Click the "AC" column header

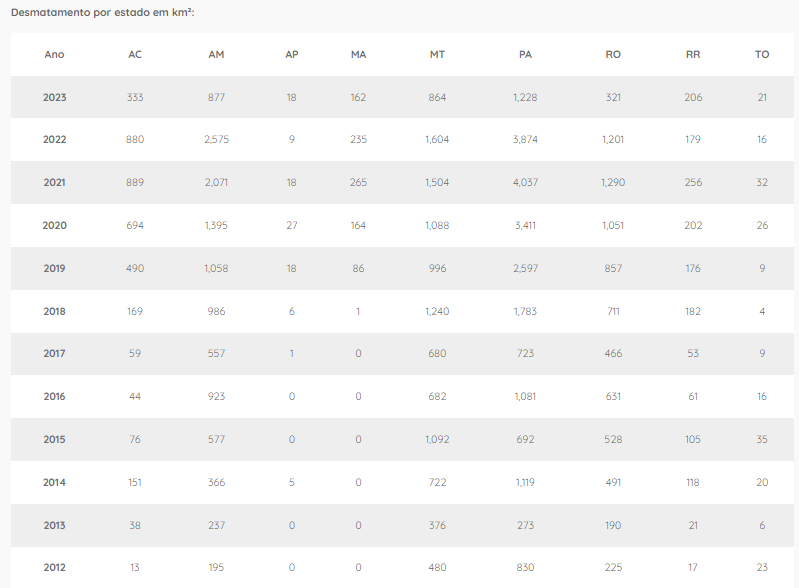pyautogui.click(x=135, y=54)
